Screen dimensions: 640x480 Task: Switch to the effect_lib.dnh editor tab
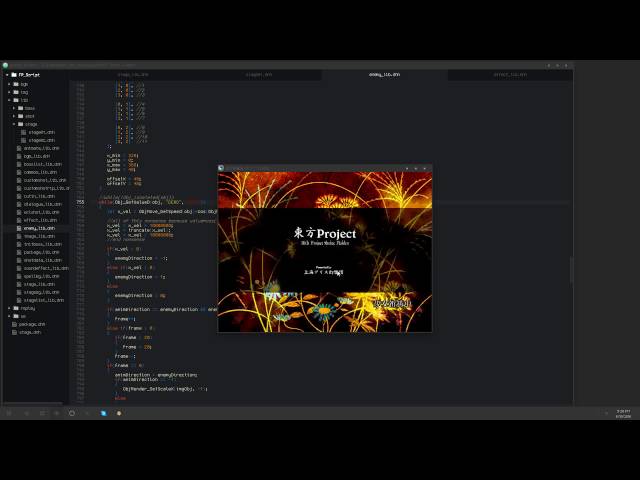pyautogui.click(x=510, y=75)
